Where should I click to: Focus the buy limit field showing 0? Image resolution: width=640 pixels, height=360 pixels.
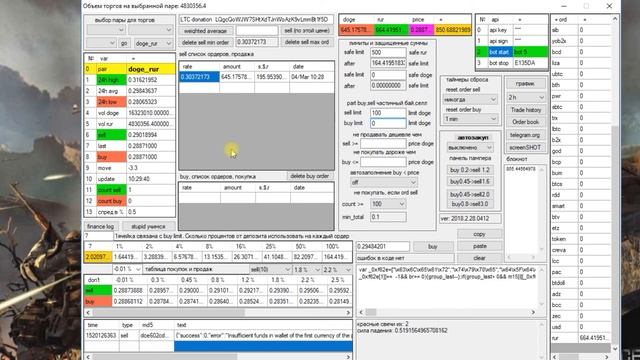(388, 123)
